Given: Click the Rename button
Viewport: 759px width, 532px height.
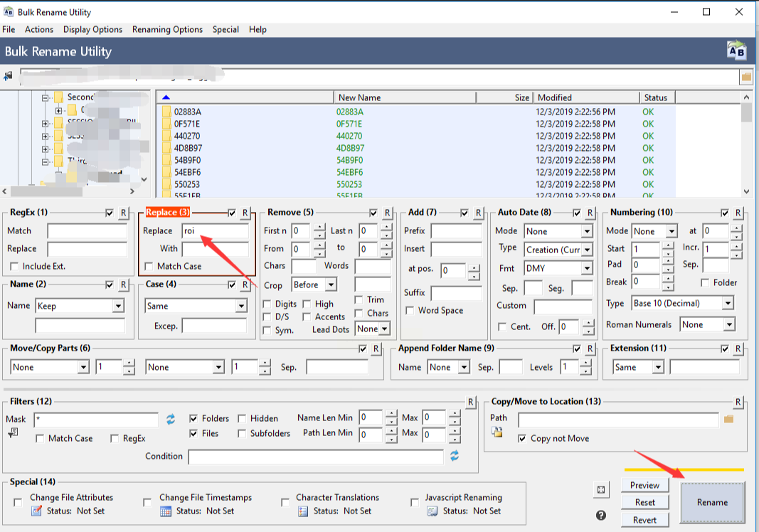Looking at the screenshot, I should click(x=712, y=502).
